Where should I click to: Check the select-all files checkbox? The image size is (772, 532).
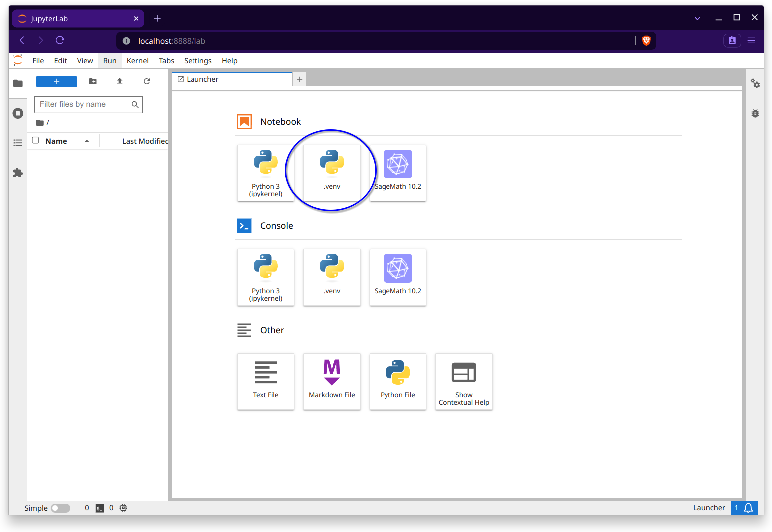[x=36, y=141]
